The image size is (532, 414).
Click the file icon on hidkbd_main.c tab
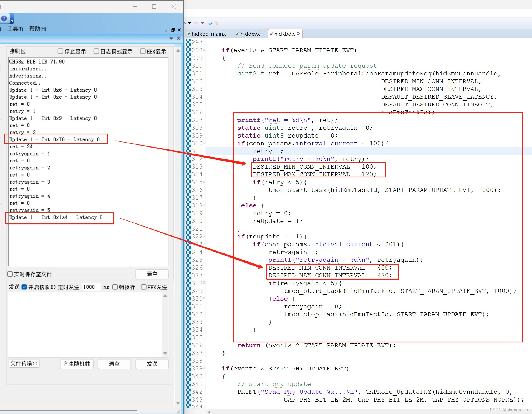pos(188,34)
